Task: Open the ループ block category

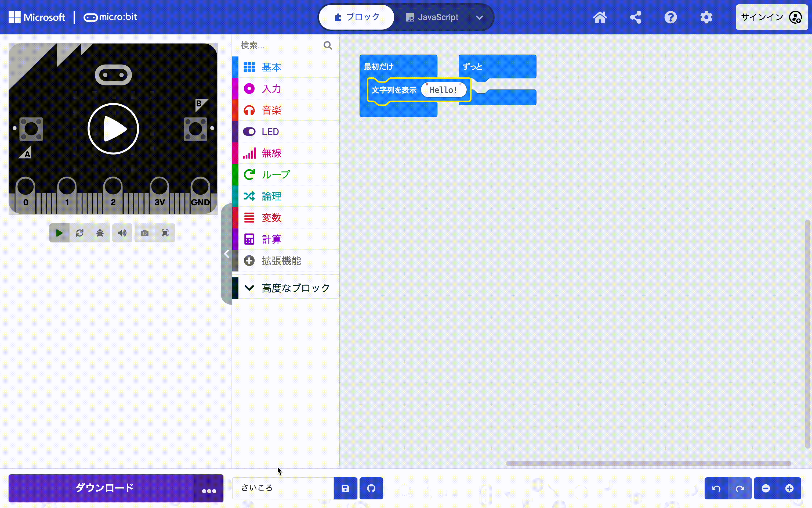Action: click(x=286, y=175)
